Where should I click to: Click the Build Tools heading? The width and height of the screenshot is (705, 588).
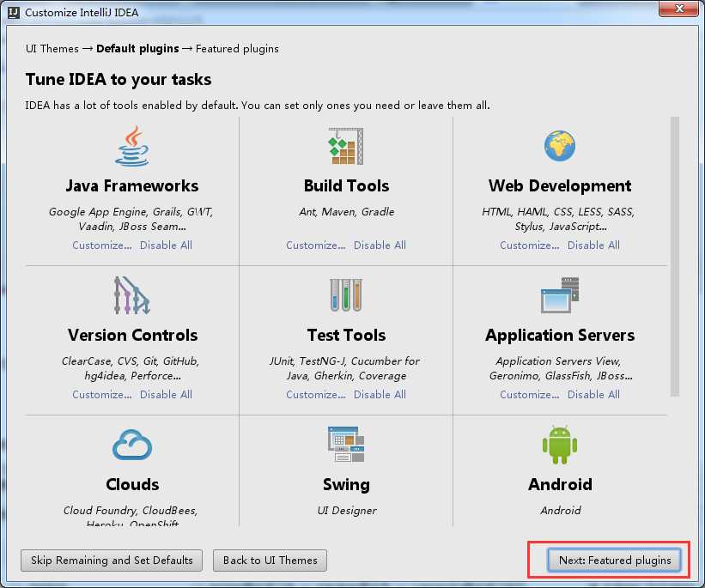click(346, 185)
